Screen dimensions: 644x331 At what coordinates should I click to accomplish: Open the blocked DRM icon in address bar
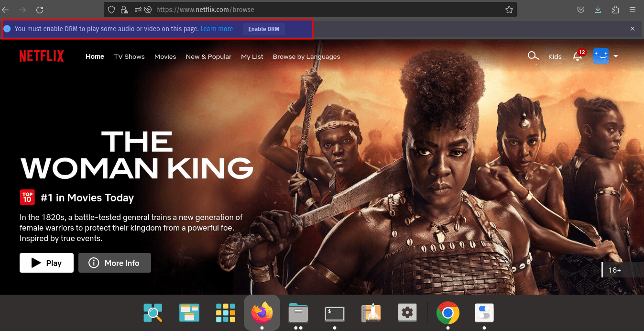tap(148, 10)
